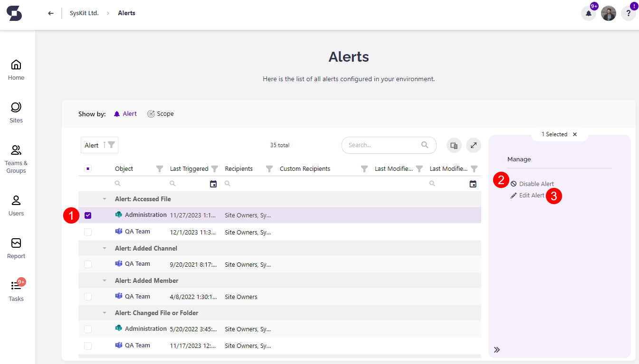The height and width of the screenshot is (364, 639).
Task: Collapse the Alert: Added Member group
Action: pyautogui.click(x=105, y=280)
